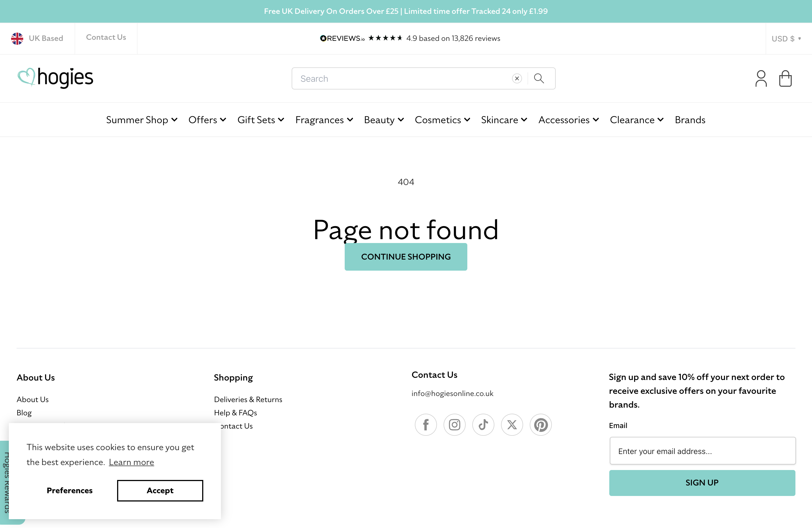812x528 pixels.
Task: Open the X (Twitter) icon in the footer
Action: coord(512,425)
